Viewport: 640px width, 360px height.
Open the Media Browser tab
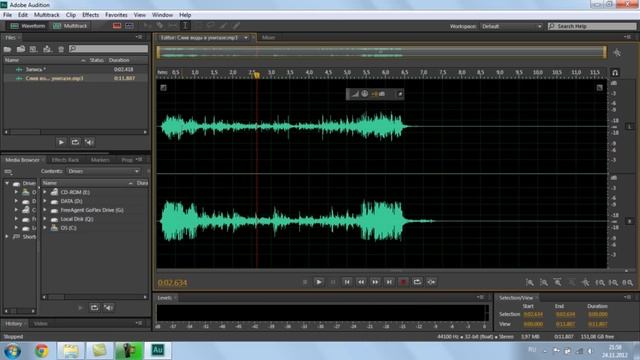[22, 160]
